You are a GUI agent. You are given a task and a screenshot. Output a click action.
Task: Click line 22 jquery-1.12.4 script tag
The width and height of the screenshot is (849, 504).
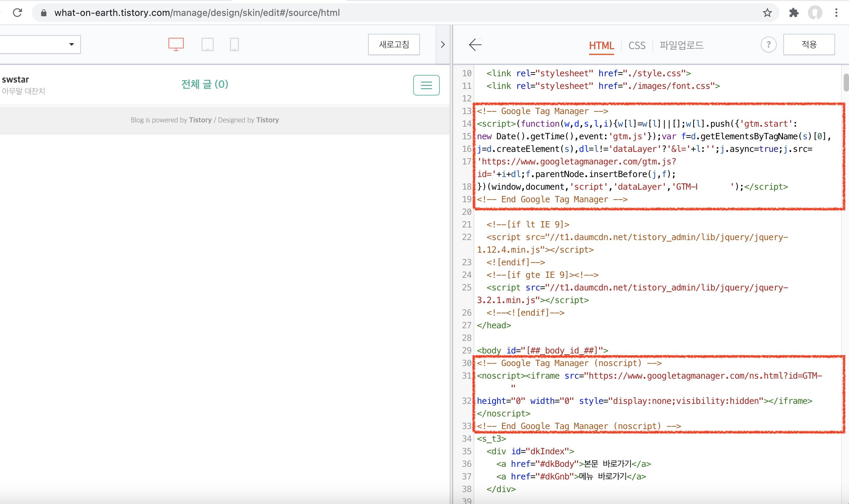click(x=632, y=243)
